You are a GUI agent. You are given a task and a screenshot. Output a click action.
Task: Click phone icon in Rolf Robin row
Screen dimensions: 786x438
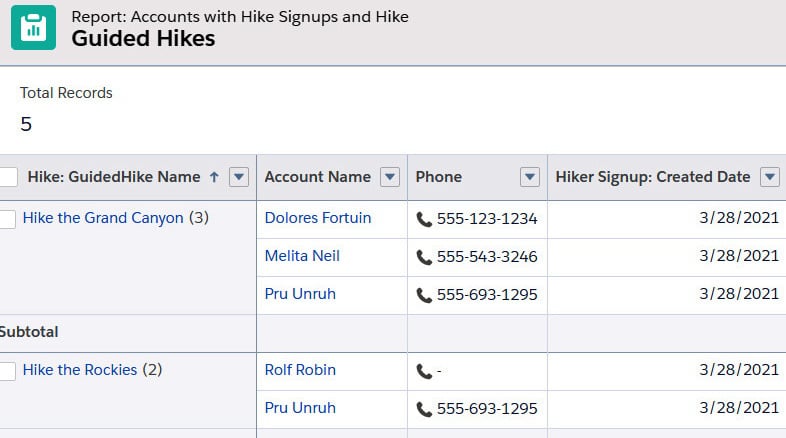(424, 371)
